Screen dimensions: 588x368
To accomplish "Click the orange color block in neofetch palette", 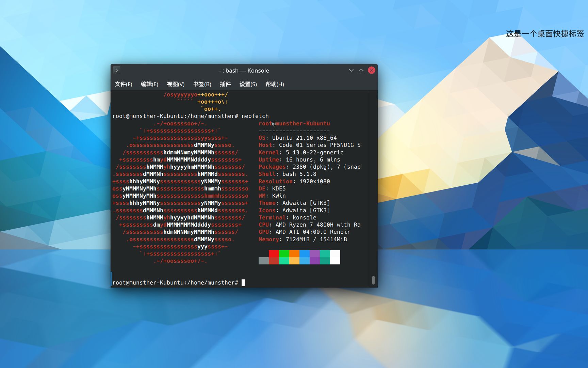I will [x=294, y=254].
